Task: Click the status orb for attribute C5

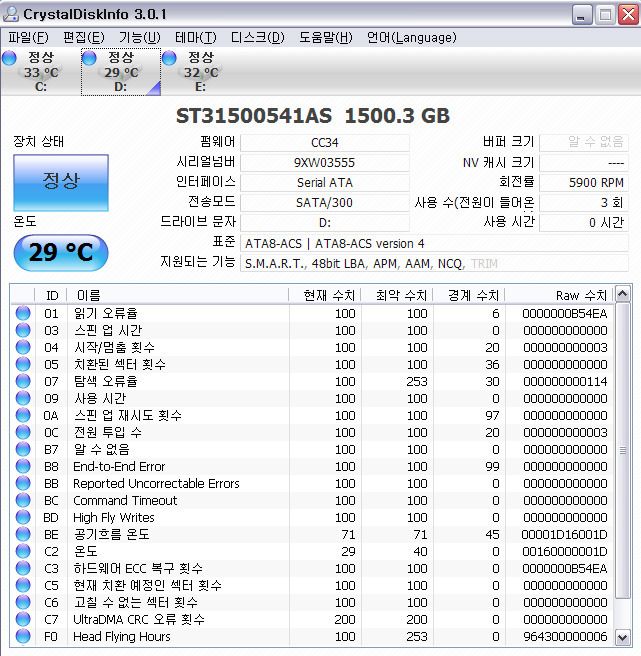Action: 23,585
